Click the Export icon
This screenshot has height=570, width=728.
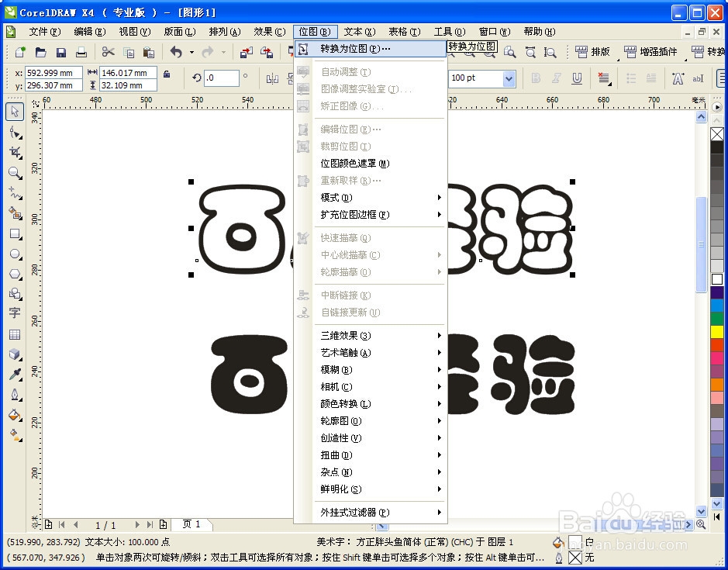pos(267,52)
